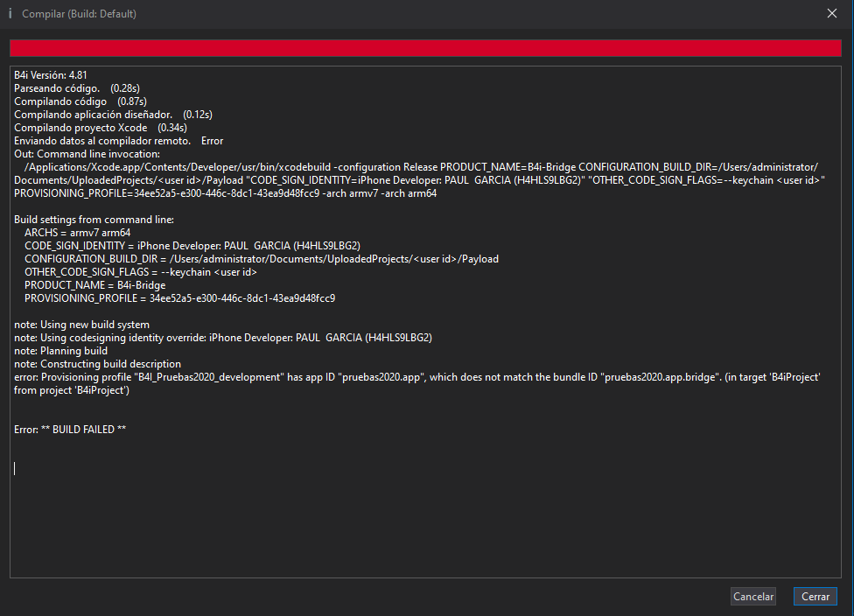Screen dimensions: 854x616
Task: Click the PRODUCT_NAME = B4i-Bridge setting line
Action: coord(94,285)
